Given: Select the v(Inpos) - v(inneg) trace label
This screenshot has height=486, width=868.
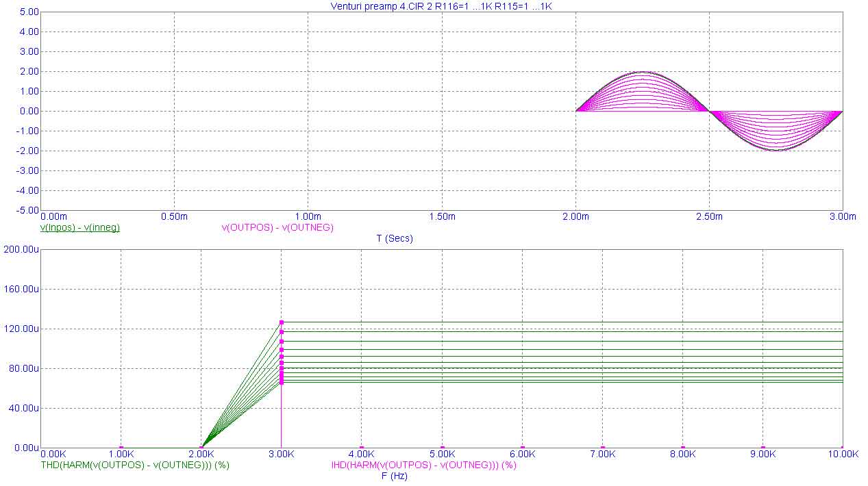Looking at the screenshot, I should click(80, 227).
